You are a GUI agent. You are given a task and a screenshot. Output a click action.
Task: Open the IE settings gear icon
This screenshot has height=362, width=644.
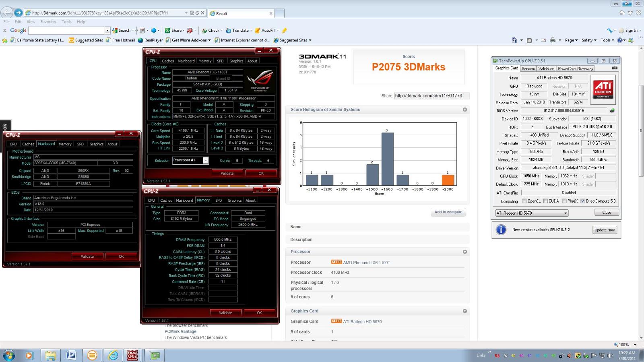(x=638, y=13)
